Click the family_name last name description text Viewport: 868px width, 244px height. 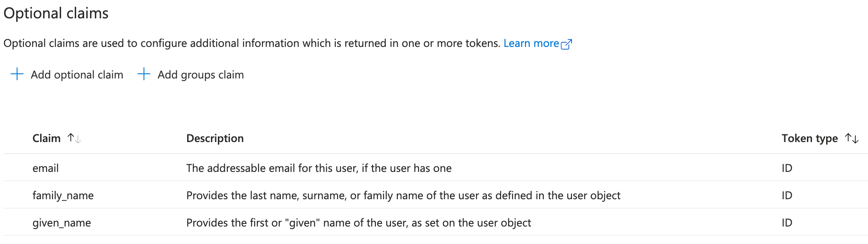pyautogui.click(x=403, y=195)
